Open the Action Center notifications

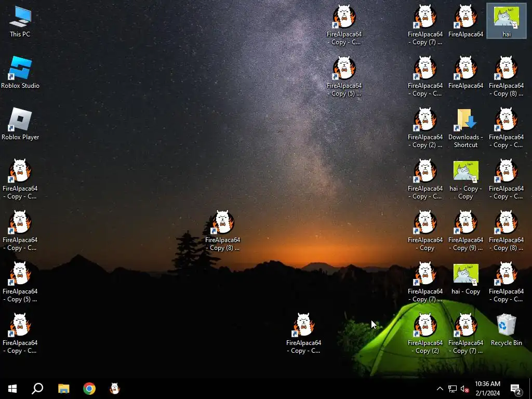(x=516, y=389)
